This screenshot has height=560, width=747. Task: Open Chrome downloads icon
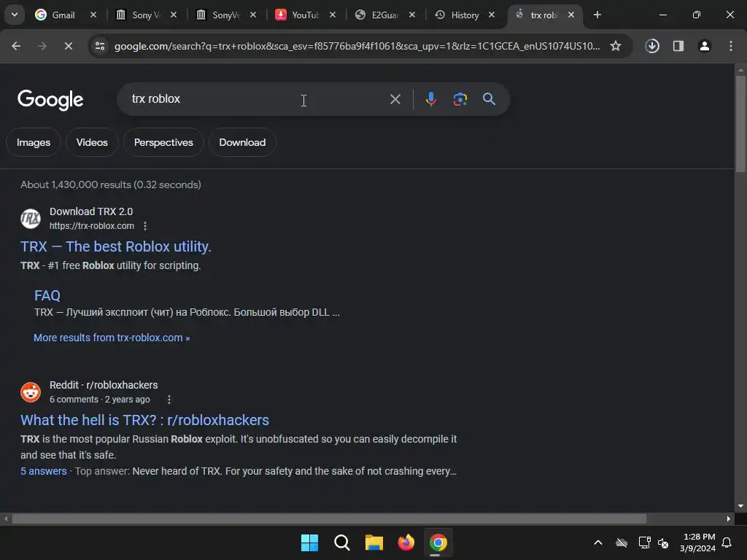(652, 46)
